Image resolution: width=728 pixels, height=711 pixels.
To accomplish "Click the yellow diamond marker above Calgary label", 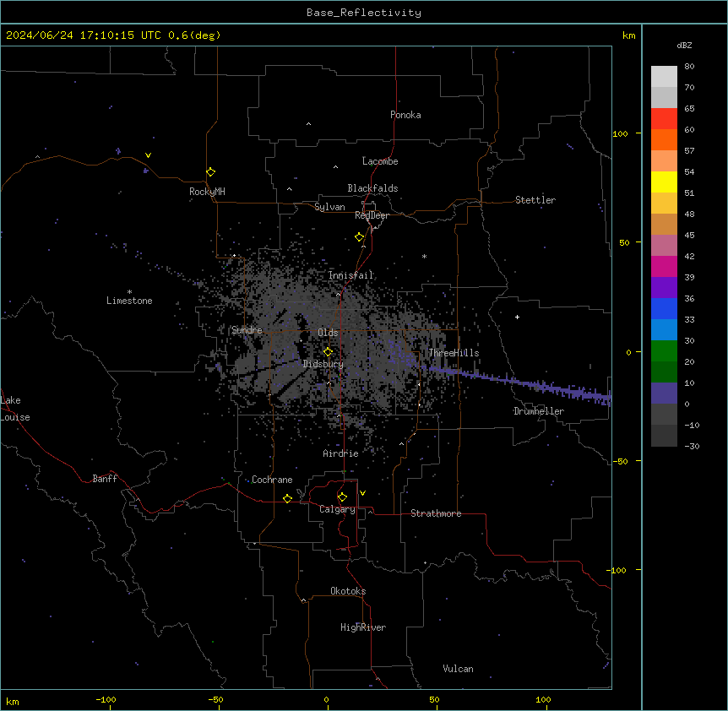I will click(x=342, y=497).
